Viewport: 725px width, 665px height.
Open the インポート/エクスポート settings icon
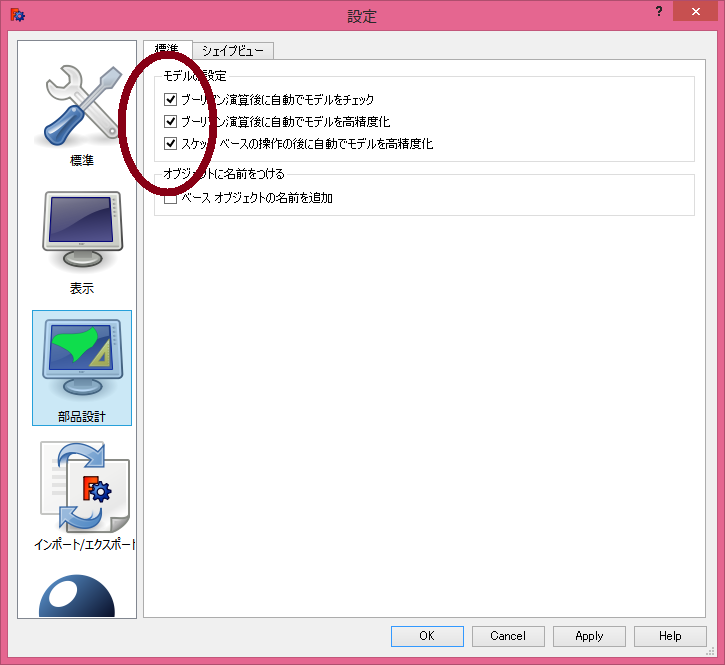84,496
